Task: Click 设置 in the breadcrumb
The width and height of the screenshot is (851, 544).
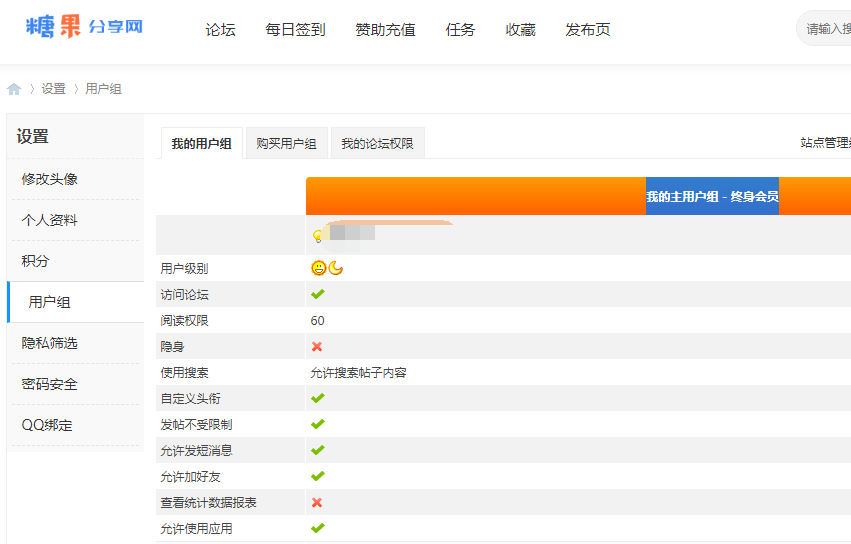Action: pos(54,89)
